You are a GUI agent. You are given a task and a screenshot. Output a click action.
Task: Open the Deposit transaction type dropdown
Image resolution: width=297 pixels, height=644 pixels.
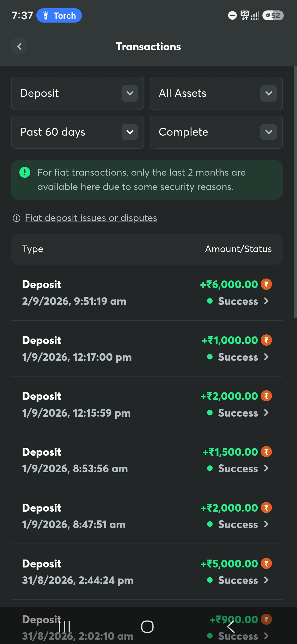pos(78,93)
